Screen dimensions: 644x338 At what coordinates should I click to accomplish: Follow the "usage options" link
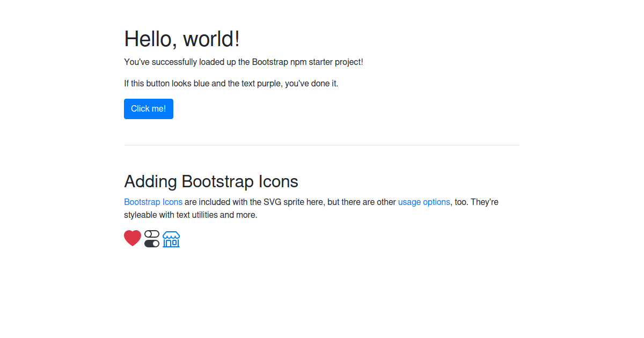point(424,202)
